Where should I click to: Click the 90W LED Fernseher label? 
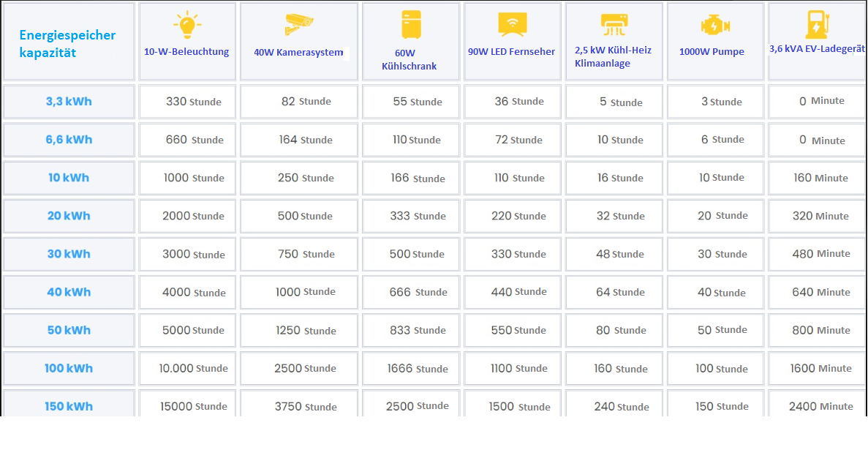(511, 52)
